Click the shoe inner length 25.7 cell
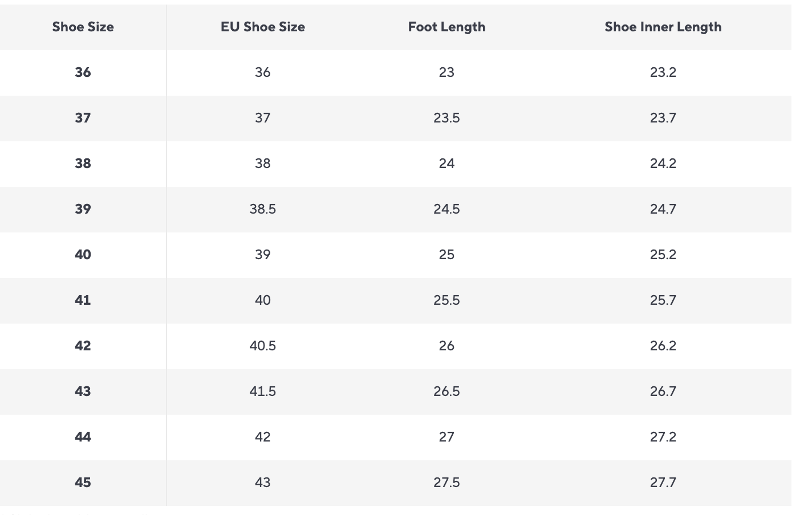Image resolution: width=812 pixels, height=515 pixels. pos(663,300)
